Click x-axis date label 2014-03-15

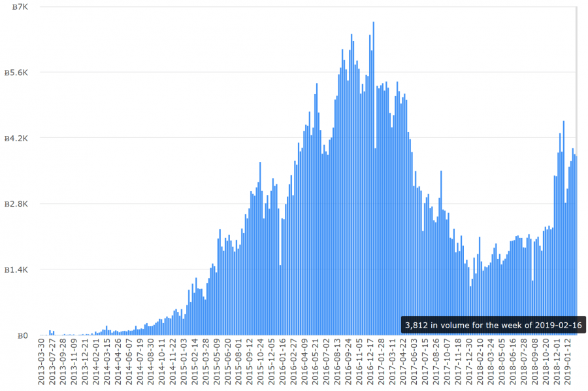[x=107, y=362]
